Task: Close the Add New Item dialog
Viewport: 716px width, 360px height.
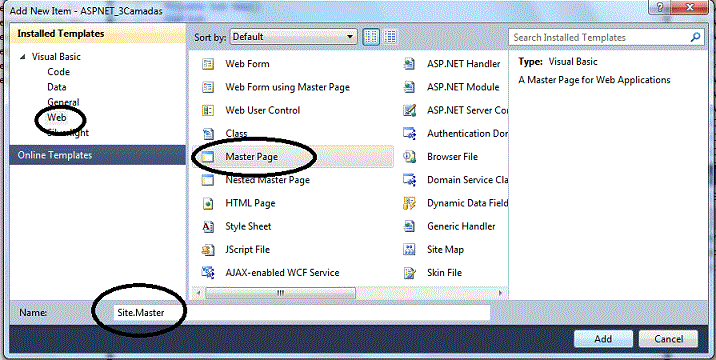Action: click(690, 7)
